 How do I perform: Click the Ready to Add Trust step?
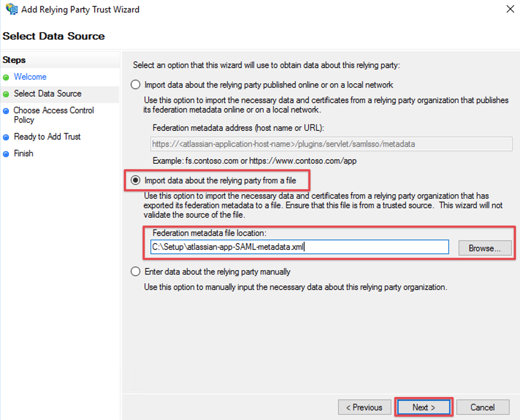click(x=47, y=137)
